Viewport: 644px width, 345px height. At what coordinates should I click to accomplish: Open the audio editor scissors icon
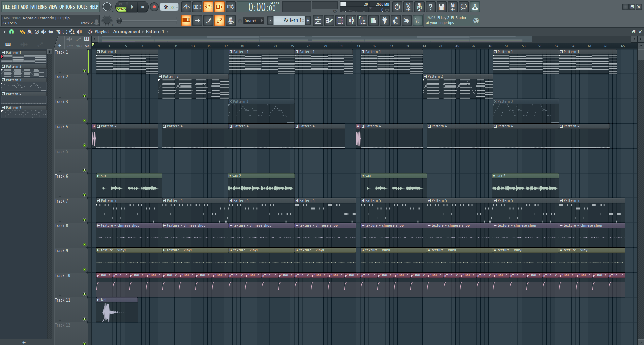tap(408, 7)
